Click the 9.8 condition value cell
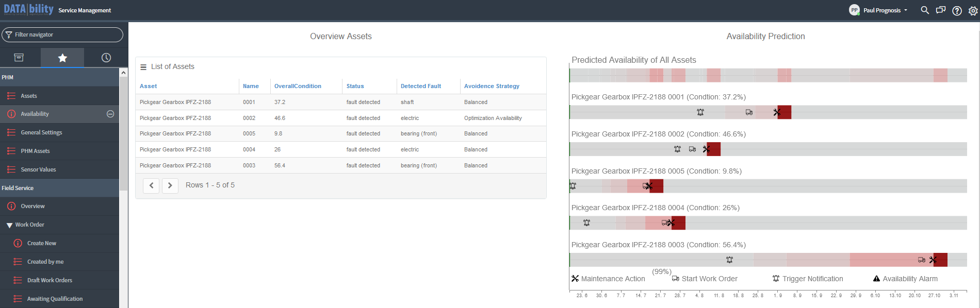The image size is (980, 308). pos(278,133)
